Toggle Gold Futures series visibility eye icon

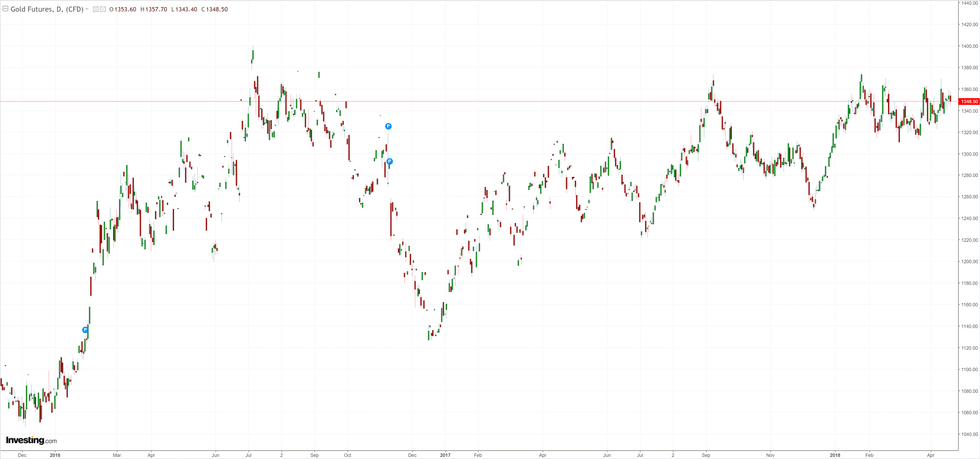tap(96, 9)
